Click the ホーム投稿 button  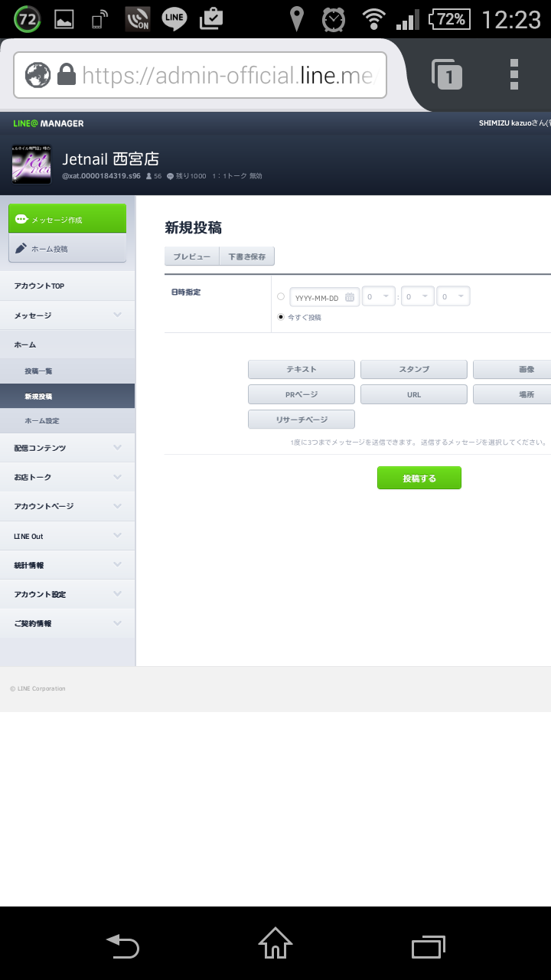[67, 248]
